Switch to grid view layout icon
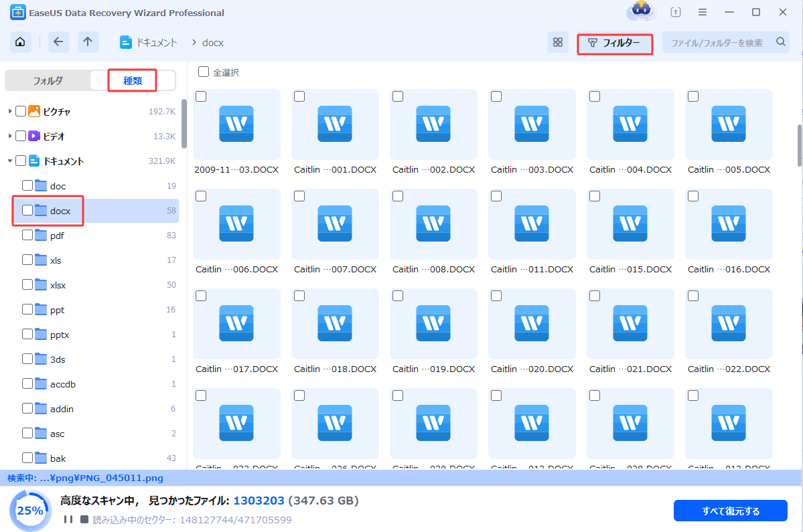The height and width of the screenshot is (532, 803). coord(557,43)
